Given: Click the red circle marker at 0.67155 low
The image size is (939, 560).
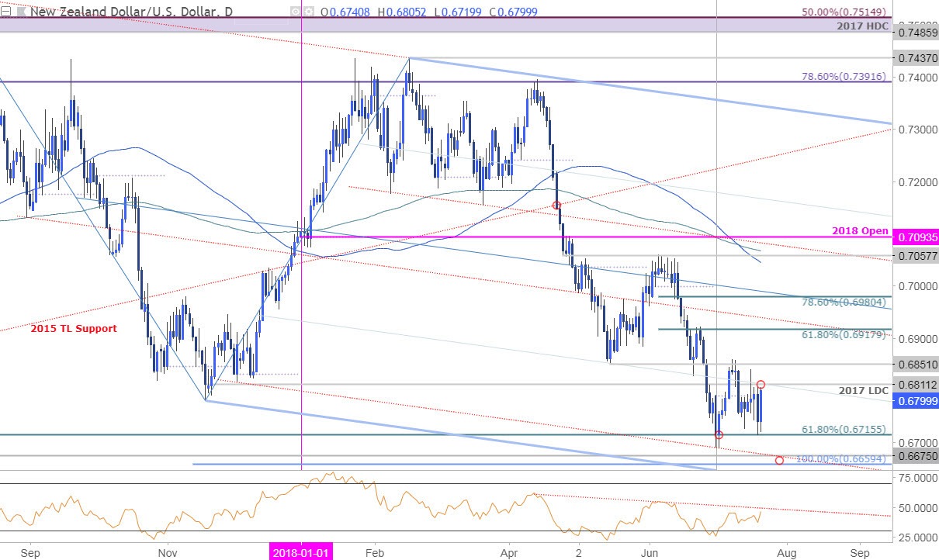Looking at the screenshot, I should [719, 434].
